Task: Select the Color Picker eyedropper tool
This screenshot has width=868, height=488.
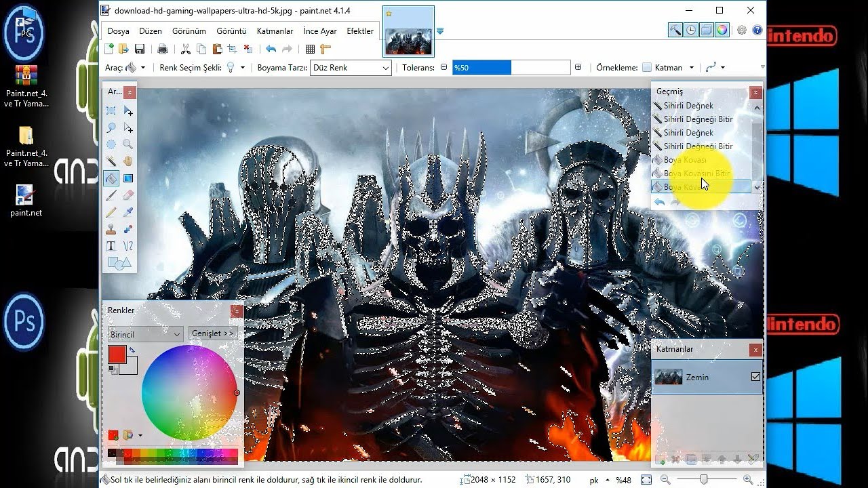Action: [128, 212]
